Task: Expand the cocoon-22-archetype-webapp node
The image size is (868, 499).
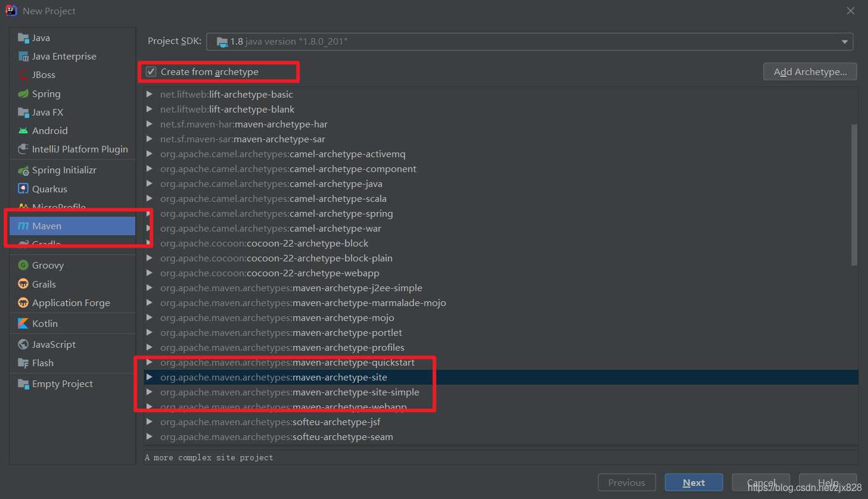Action: tap(150, 273)
